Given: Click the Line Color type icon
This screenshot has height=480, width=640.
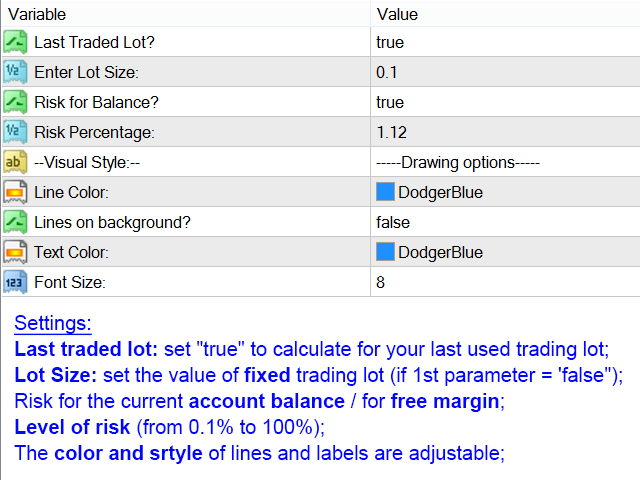Looking at the screenshot, I should [15, 192].
